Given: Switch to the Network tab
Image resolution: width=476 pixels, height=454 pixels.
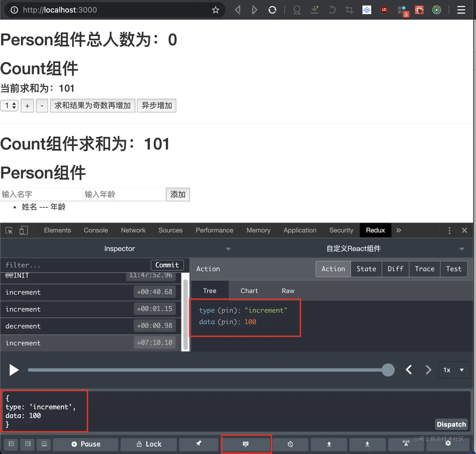Looking at the screenshot, I should (133, 231).
